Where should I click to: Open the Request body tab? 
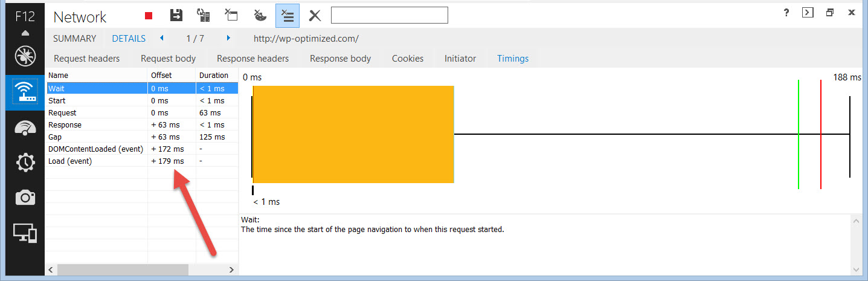coord(169,59)
